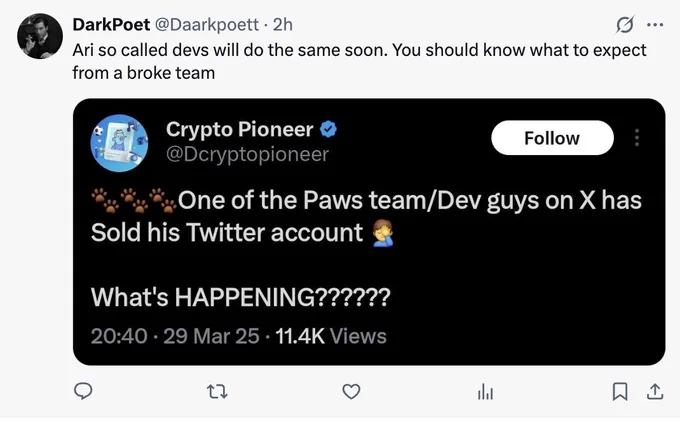Open DarkPoet's profile picture
The height and width of the screenshot is (422, 680).
point(40,36)
